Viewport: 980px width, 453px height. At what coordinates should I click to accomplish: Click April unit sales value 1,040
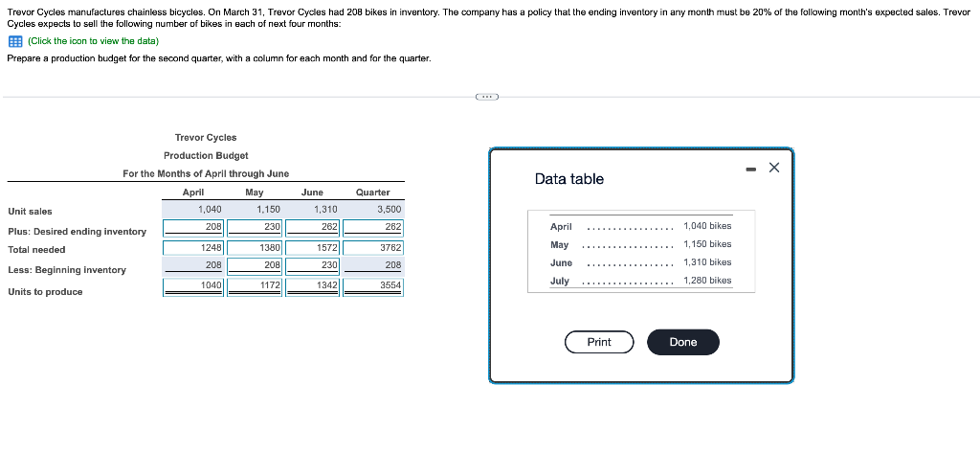pyautogui.click(x=210, y=210)
